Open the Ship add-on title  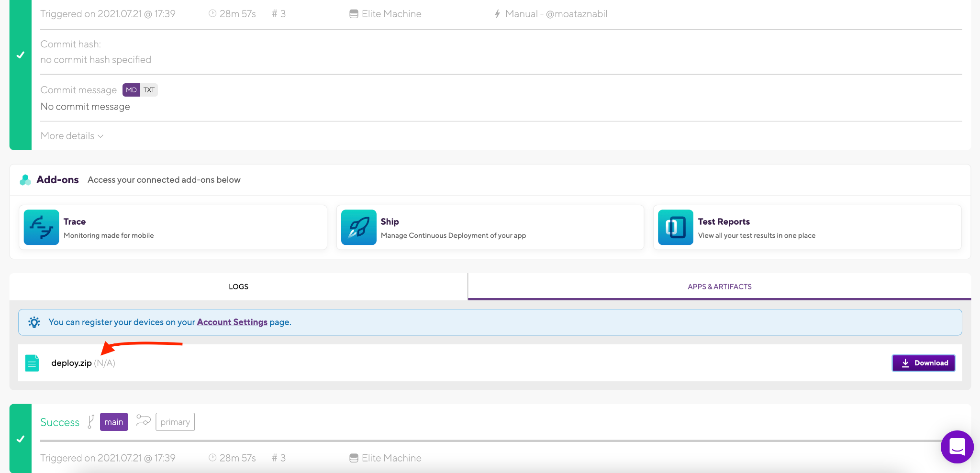tap(390, 221)
